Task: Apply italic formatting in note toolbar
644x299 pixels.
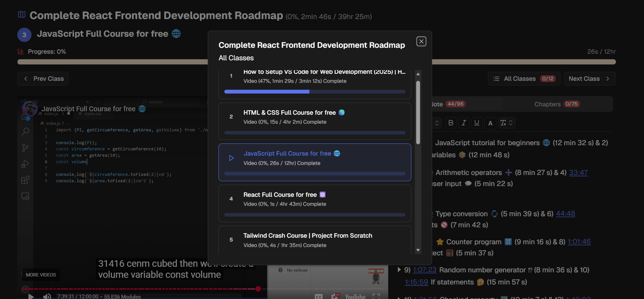Action: (x=464, y=123)
